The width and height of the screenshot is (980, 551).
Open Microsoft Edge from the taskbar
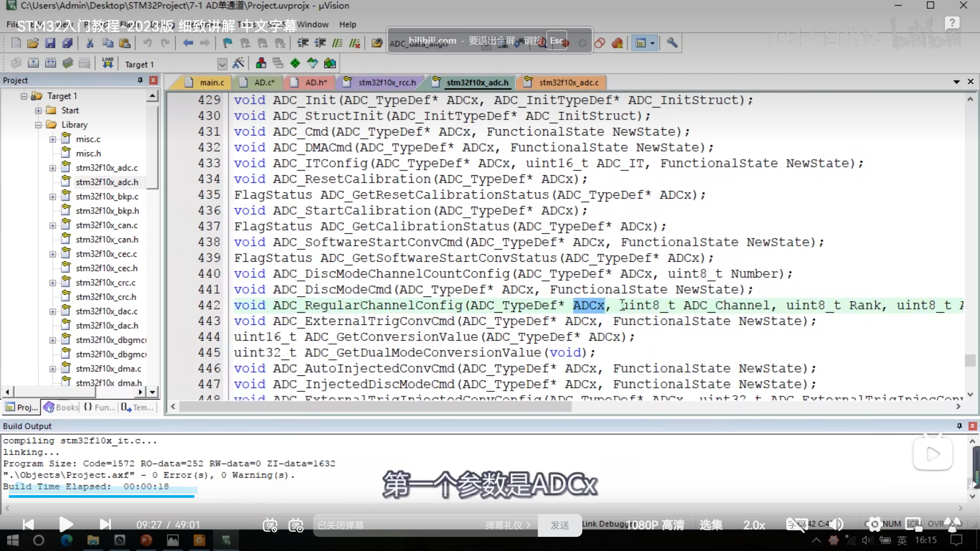[67, 540]
